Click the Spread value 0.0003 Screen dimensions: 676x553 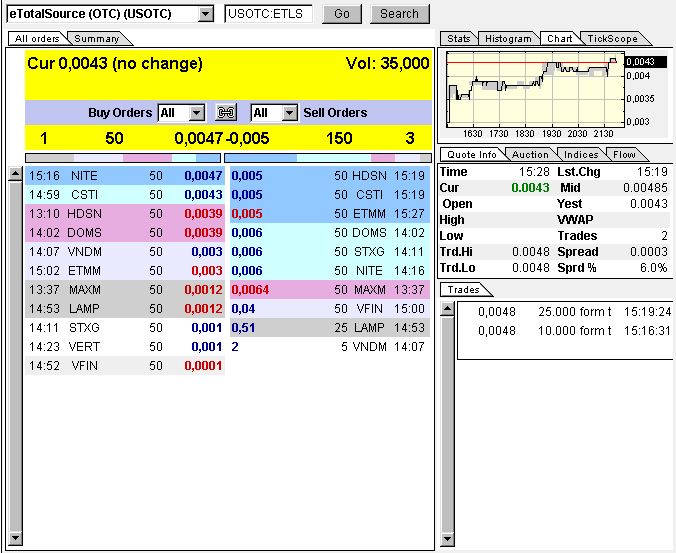click(648, 252)
